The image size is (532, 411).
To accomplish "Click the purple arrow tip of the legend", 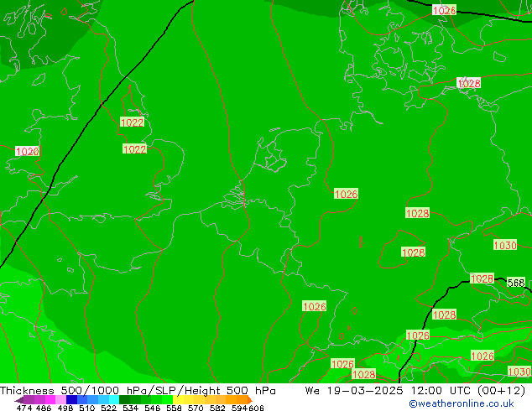I will pyautogui.click(x=19, y=400).
